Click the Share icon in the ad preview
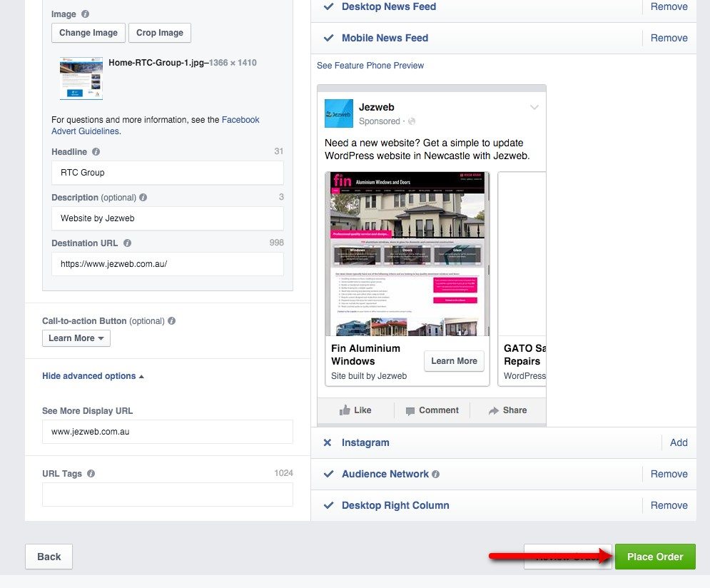The height and width of the screenshot is (588, 710). click(491, 410)
